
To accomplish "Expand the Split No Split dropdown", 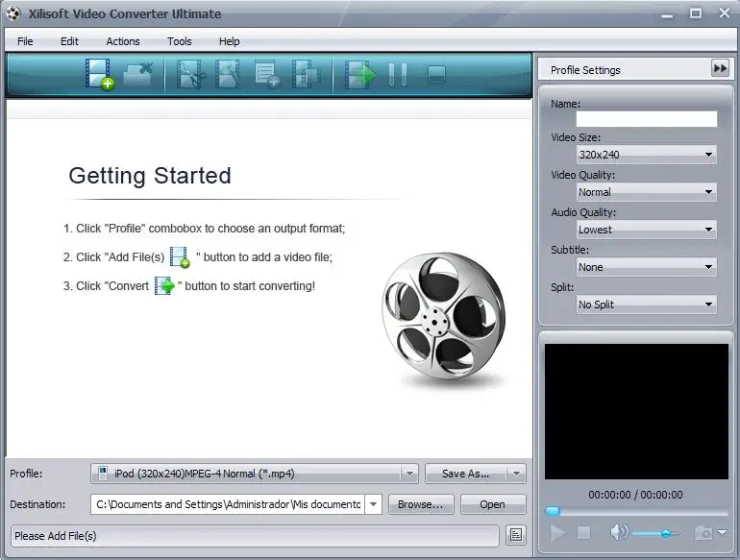I will click(708, 304).
